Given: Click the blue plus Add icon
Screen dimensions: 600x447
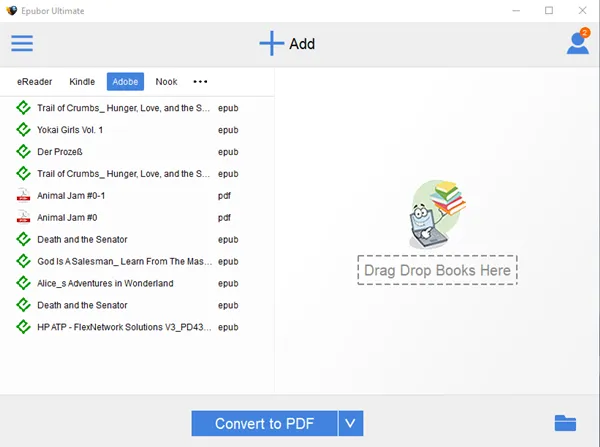Looking at the screenshot, I should point(271,43).
